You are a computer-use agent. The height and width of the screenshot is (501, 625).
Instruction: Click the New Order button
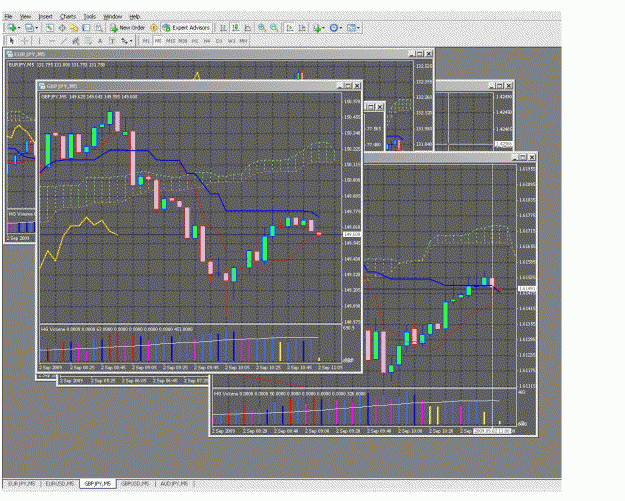[128, 28]
